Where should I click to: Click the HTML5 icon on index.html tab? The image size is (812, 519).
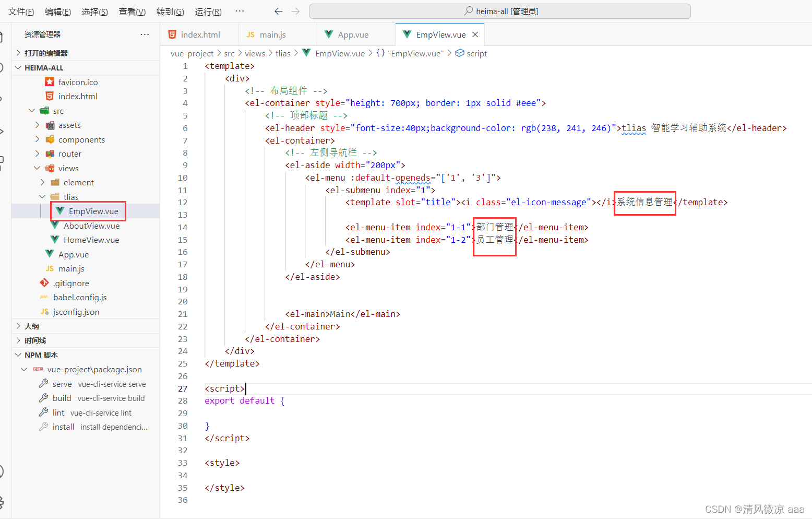[172, 34]
